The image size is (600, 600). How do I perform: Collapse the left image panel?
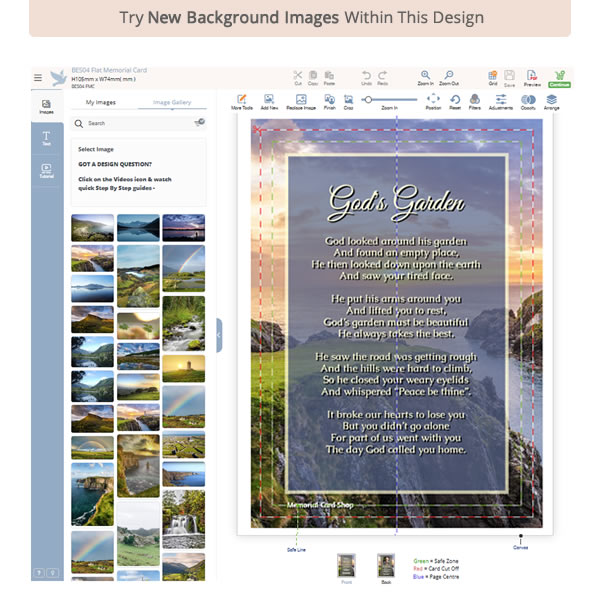219,335
